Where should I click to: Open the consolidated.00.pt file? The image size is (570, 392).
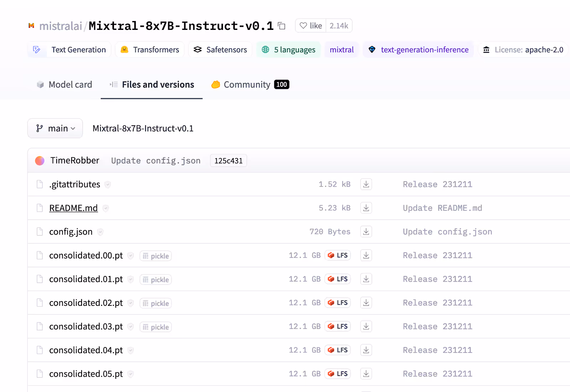click(x=86, y=256)
